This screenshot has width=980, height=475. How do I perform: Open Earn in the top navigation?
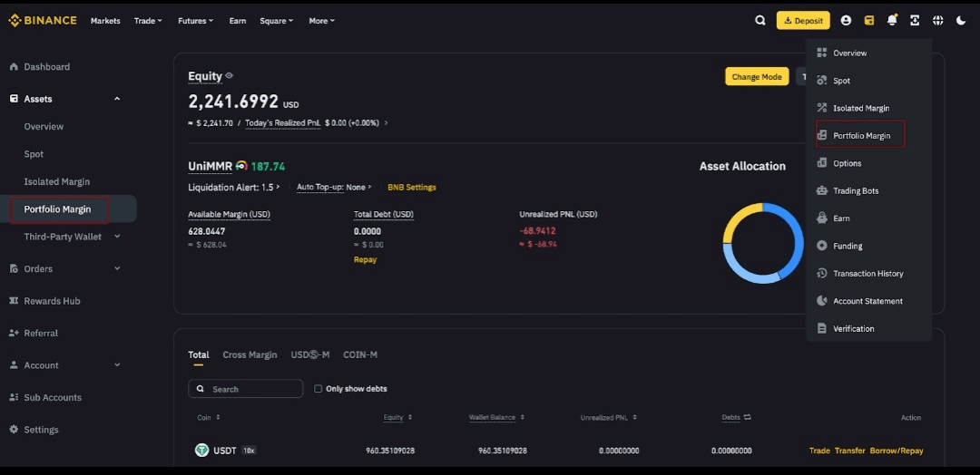[238, 21]
